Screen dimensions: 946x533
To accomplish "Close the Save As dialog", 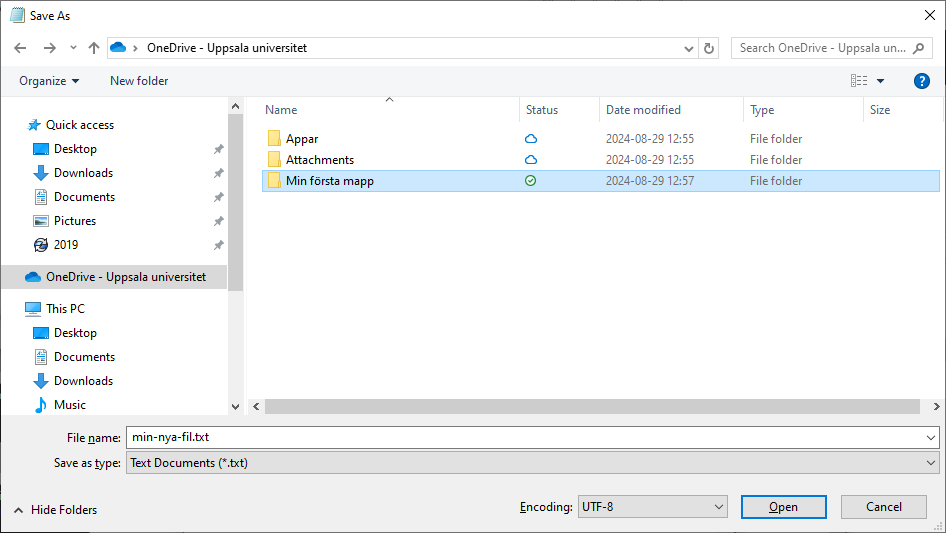I will coord(930,15).
